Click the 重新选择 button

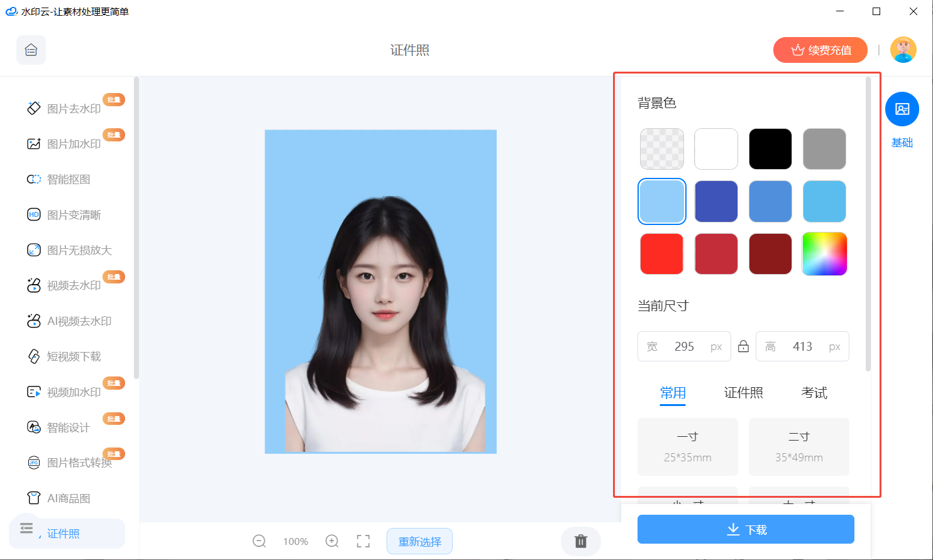(419, 541)
